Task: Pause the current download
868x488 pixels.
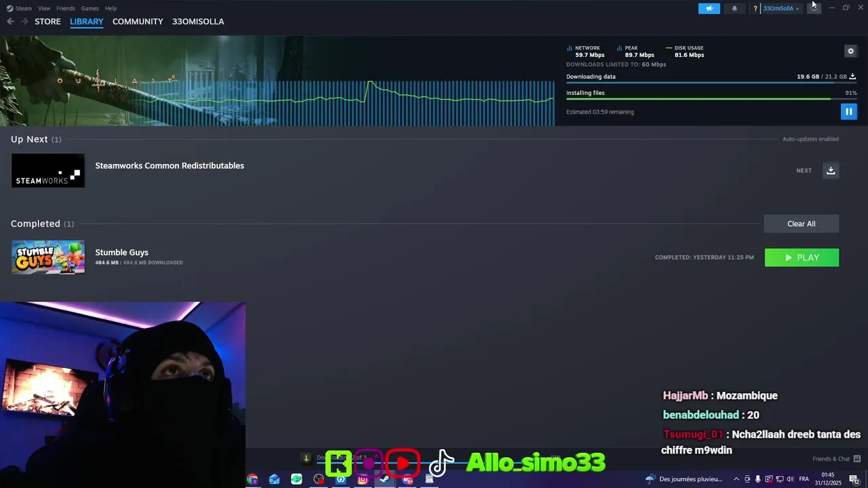Action: click(848, 111)
